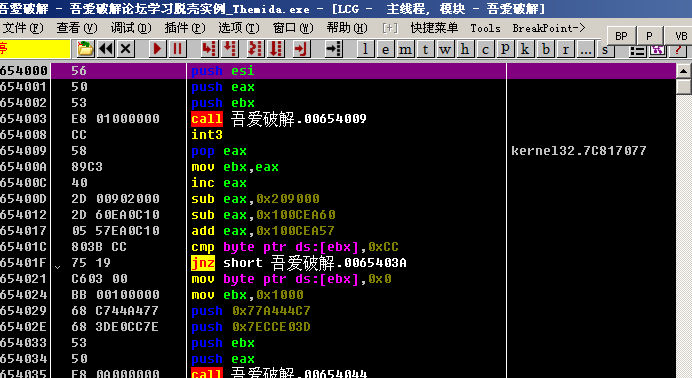The height and width of the screenshot is (378, 692).
Task: Open the Tools menu
Action: pyautogui.click(x=485, y=28)
